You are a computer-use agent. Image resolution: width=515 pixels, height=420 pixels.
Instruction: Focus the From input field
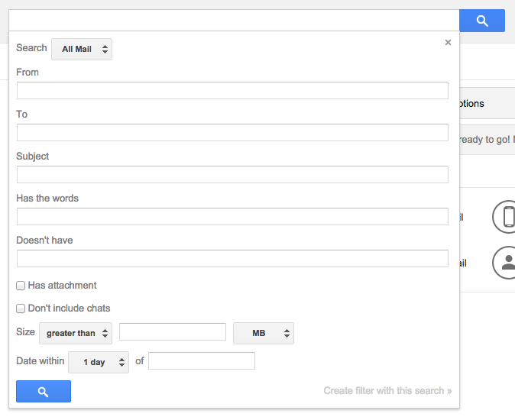click(232, 91)
